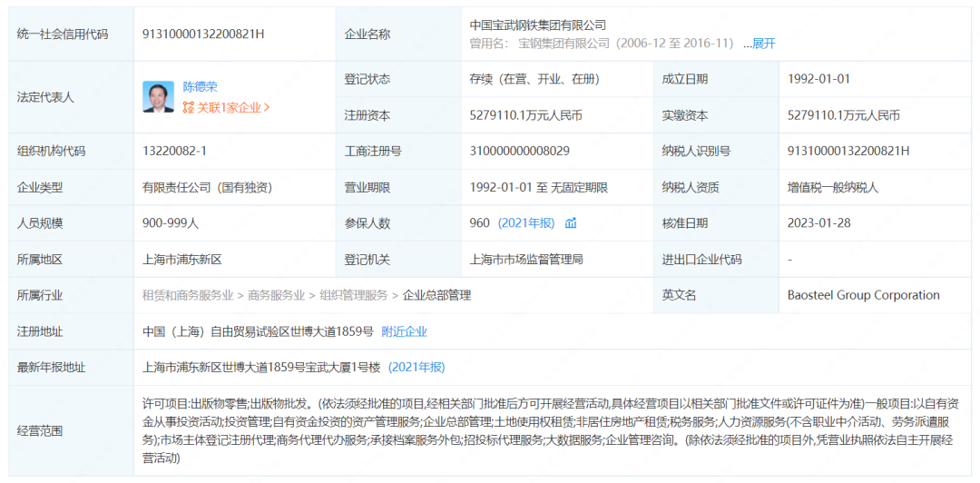
Task: Expand former names with 展开
Action: point(764,44)
